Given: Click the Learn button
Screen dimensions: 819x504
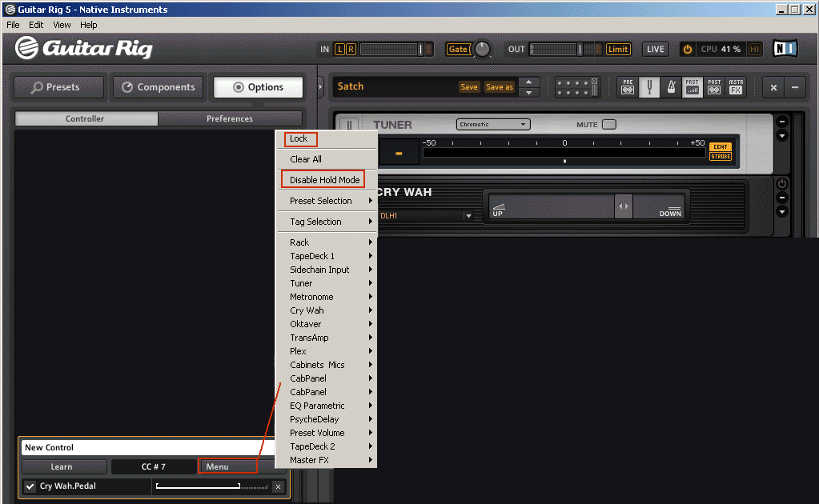Looking at the screenshot, I should click(64, 466).
